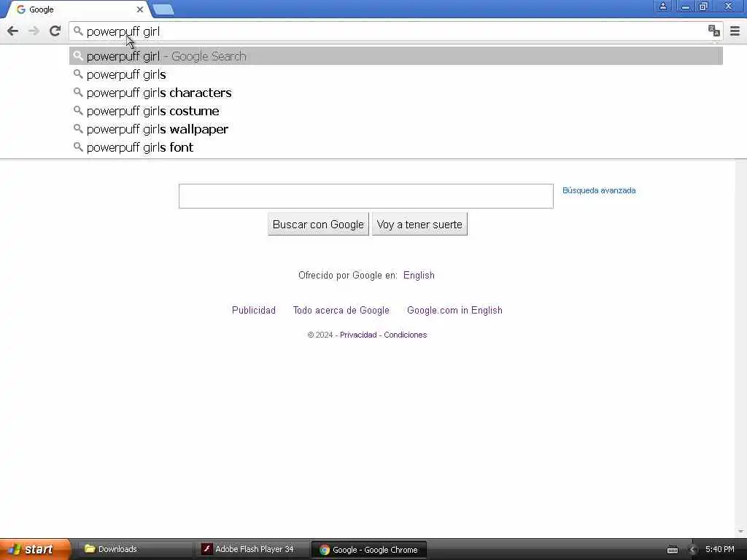Click magnifier icon beside 'powerpuff girls characters'
Viewport: 747px width, 560px height.
pos(78,93)
